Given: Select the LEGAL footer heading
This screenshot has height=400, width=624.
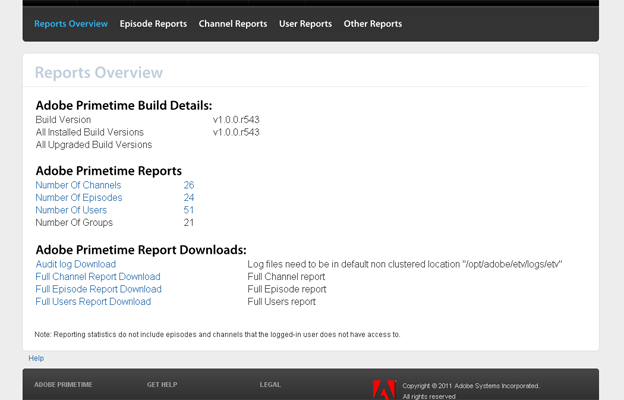Looking at the screenshot, I should pyautogui.click(x=270, y=385).
